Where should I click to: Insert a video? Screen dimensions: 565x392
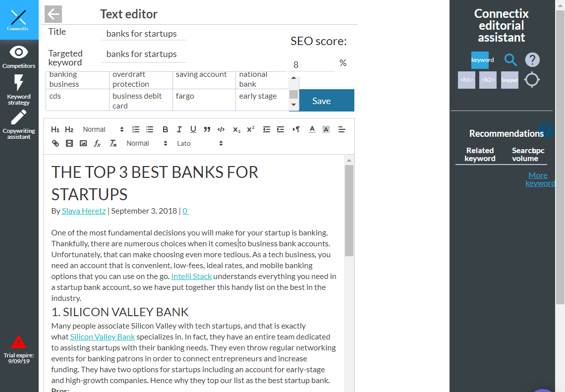(x=69, y=143)
